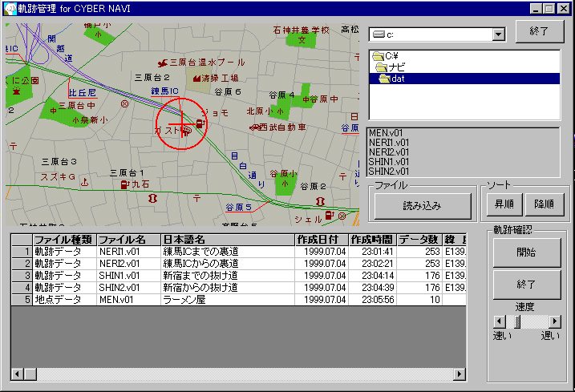Viewport: 575px width, 392px height.
Task: Click 練馬ICまでの裏道 cell
Action: coord(228,252)
